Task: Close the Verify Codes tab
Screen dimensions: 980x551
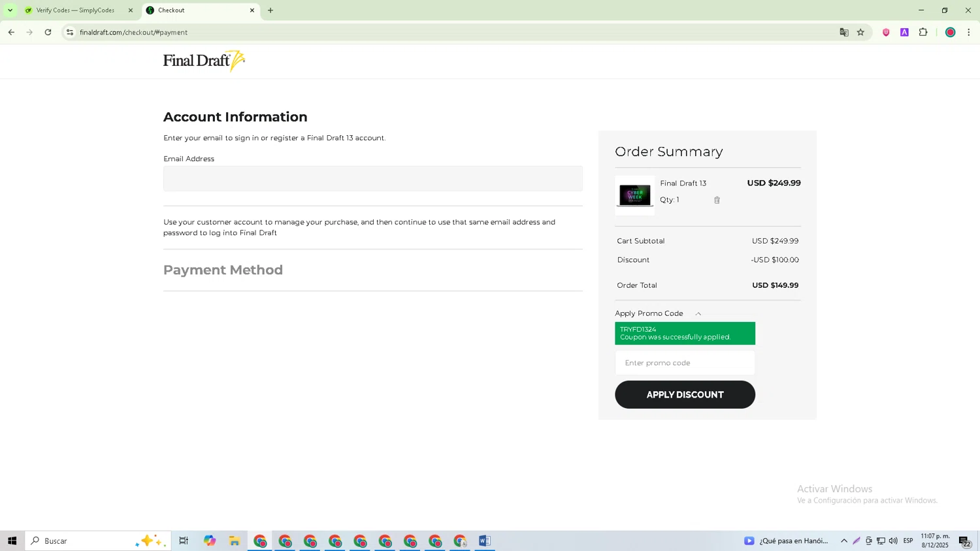Action: tap(131, 10)
